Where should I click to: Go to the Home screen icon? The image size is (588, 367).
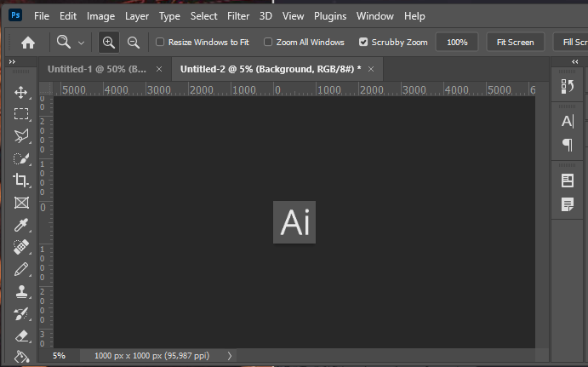(x=28, y=43)
